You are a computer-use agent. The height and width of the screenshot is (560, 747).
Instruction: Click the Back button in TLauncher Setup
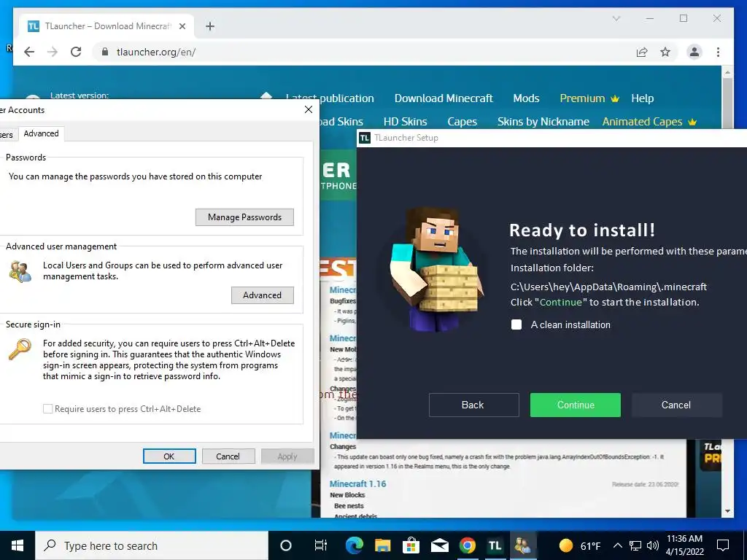[x=473, y=405]
